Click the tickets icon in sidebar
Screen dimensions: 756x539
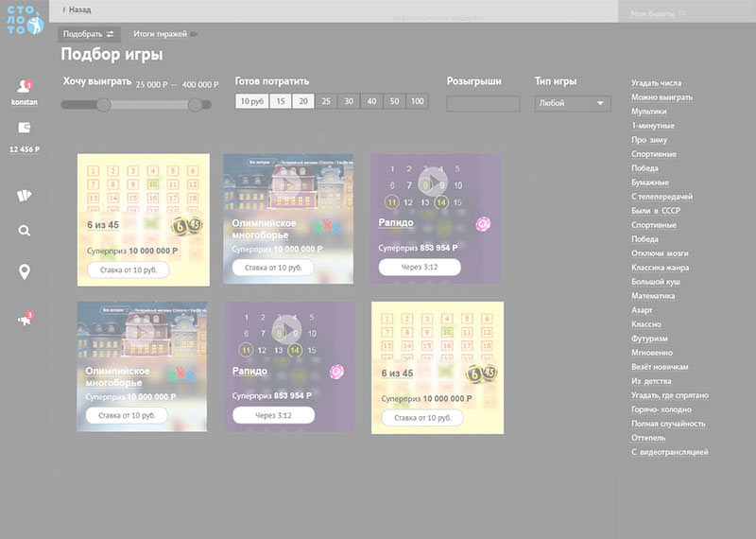tap(25, 196)
